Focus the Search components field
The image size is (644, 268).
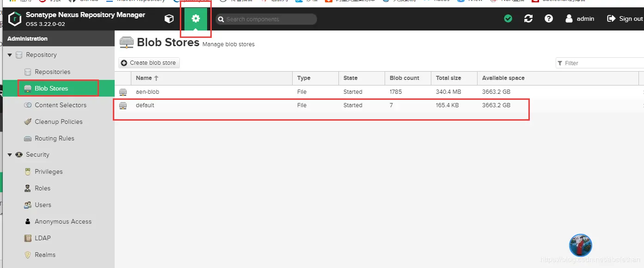266,19
